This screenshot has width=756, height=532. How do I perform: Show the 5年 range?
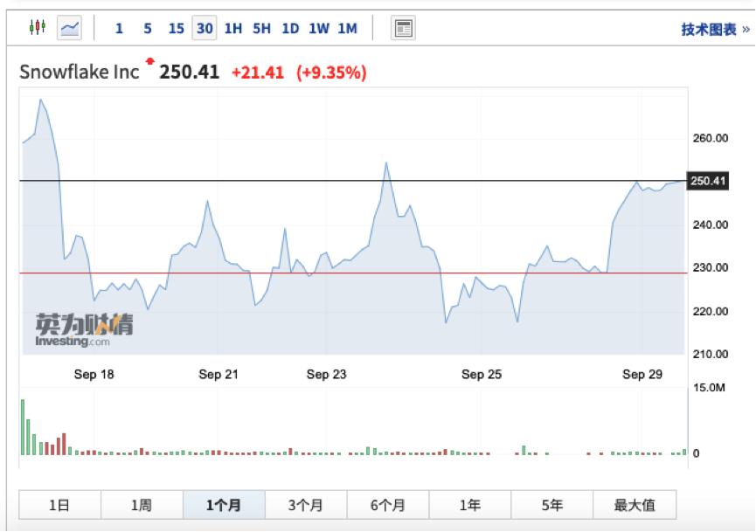[552, 505]
